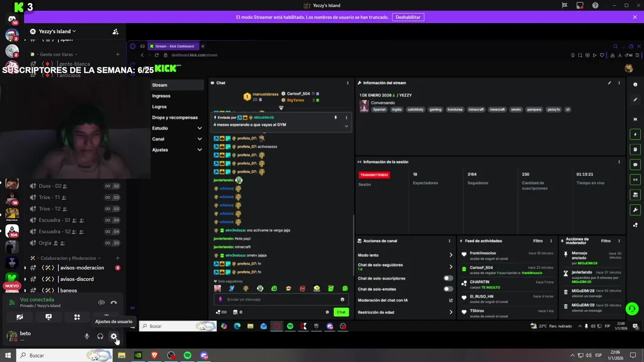Open the Yezzy's Island server dropdown
The width and height of the screenshot is (644, 362).
click(57, 31)
